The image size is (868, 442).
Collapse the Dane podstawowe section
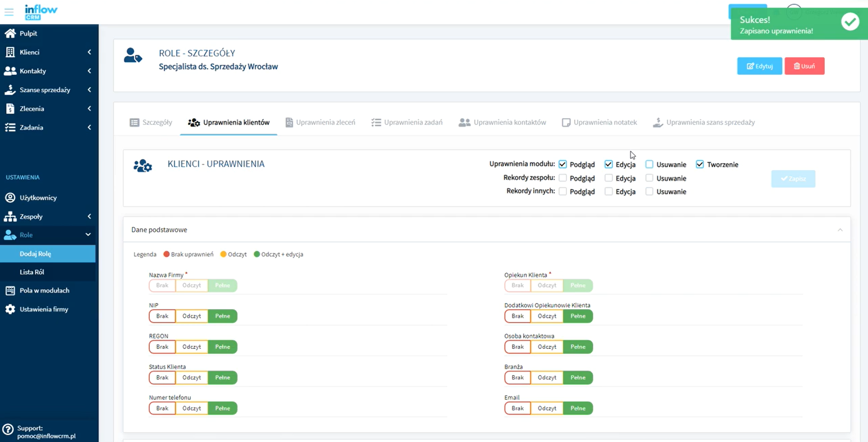pyautogui.click(x=840, y=230)
